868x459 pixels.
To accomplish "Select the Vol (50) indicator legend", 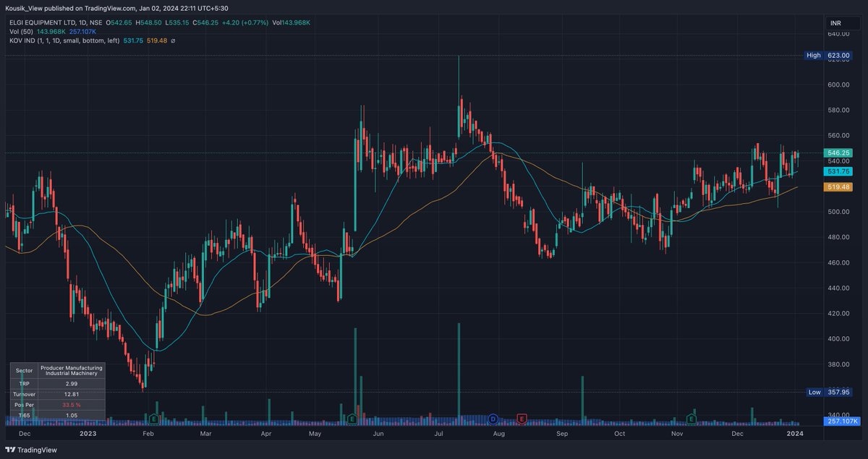I will [22, 32].
